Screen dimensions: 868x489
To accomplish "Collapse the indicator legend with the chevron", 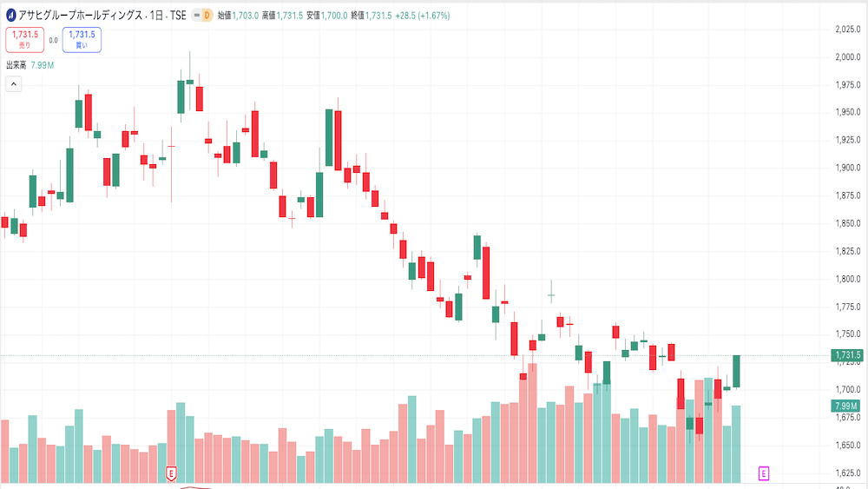I will pos(13,83).
